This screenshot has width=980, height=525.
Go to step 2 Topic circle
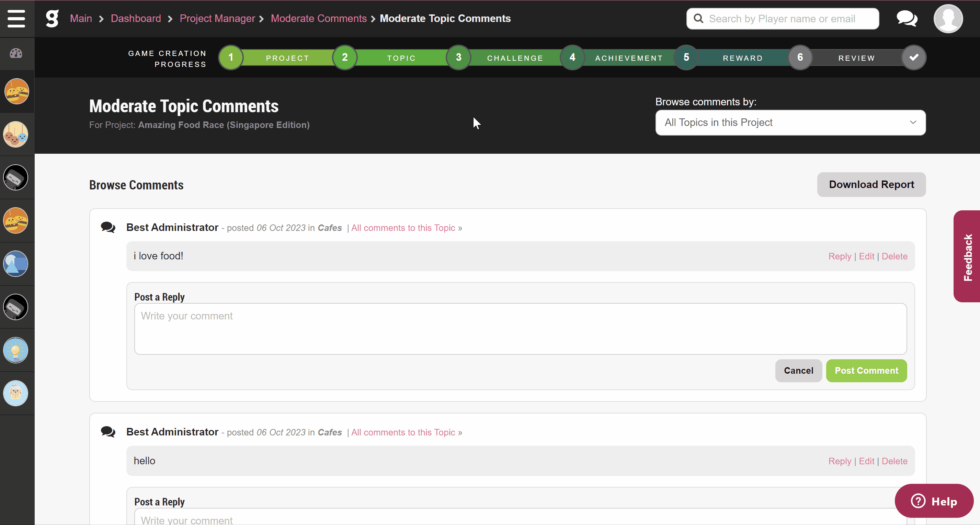tap(345, 57)
